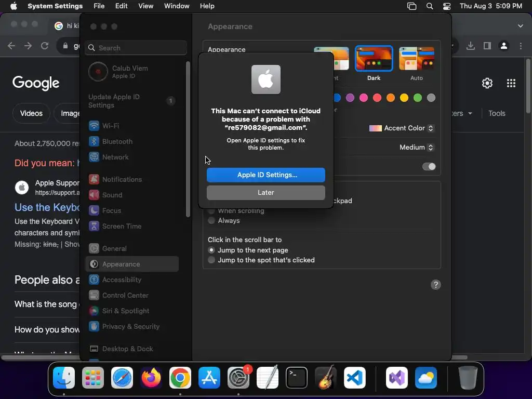Click Apple ID Settings button
The width and height of the screenshot is (532, 399).
[266, 175]
